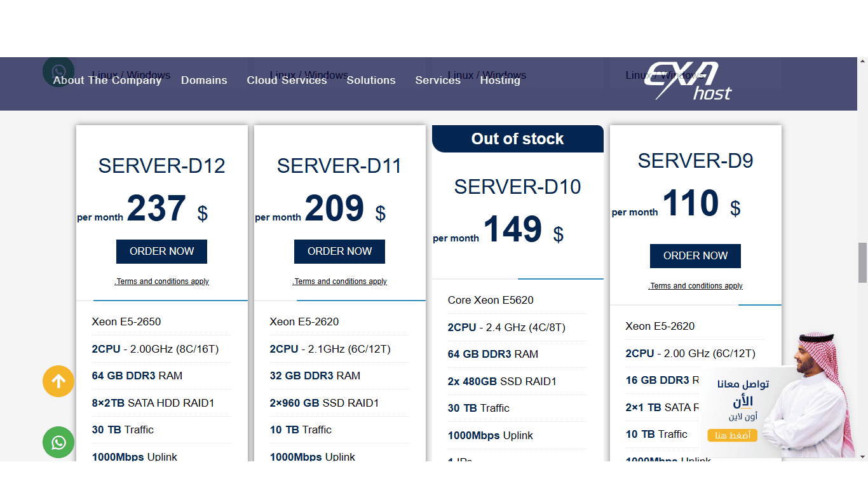868x488 pixels.
Task: Click 1000Mbps Uplink in SERVER-D10
Action: 490,436
